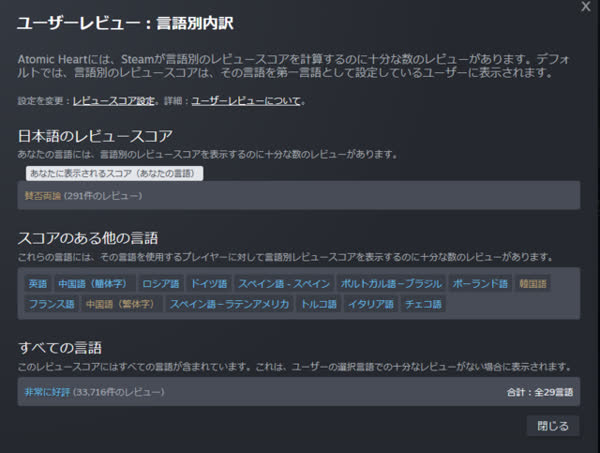Select the トルコ語 language tag

318,305
